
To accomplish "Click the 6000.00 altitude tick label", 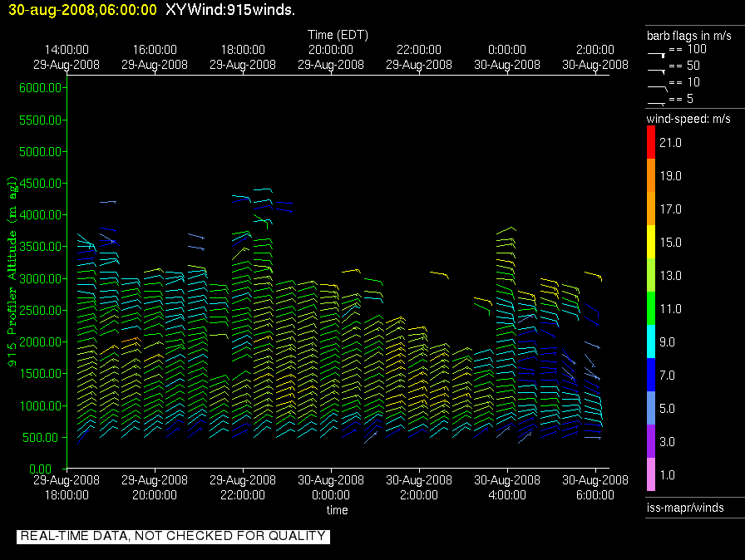I will (x=41, y=88).
